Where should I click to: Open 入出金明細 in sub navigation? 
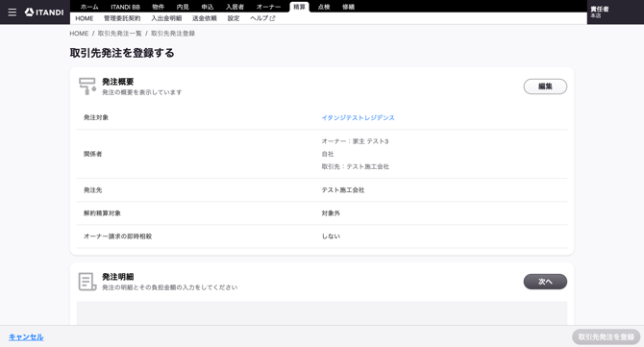(x=166, y=18)
